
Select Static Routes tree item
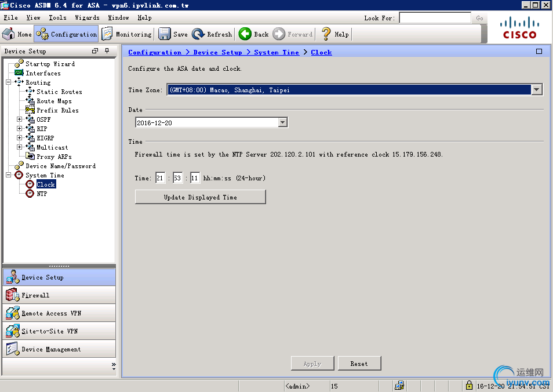59,92
